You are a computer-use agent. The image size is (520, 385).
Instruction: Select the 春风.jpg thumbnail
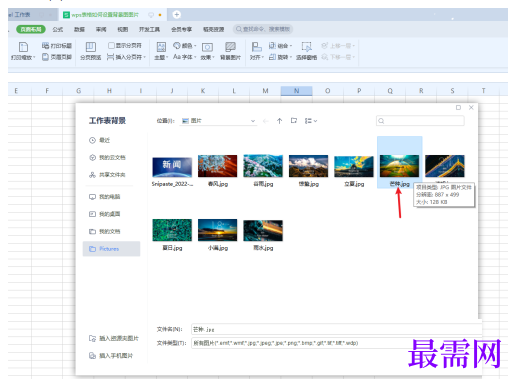coord(218,166)
